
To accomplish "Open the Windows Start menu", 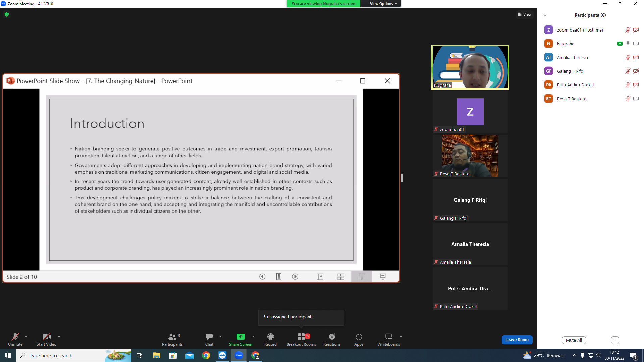I will pos(8,355).
